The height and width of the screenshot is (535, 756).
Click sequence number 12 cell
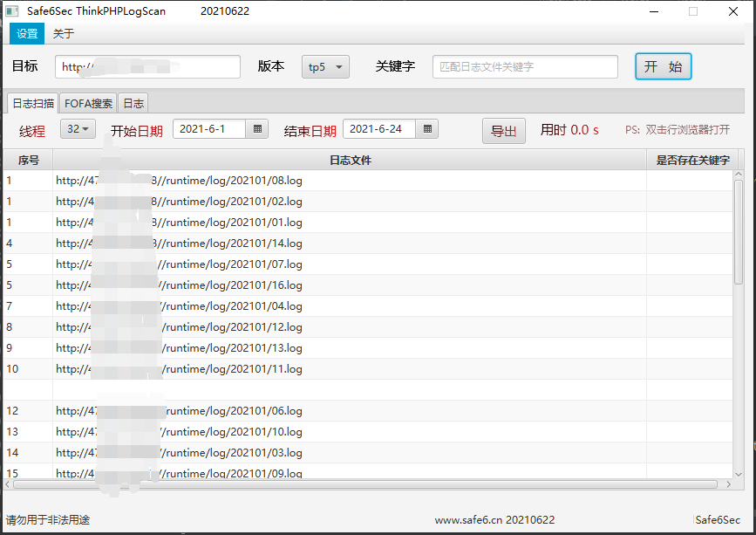tap(28, 410)
